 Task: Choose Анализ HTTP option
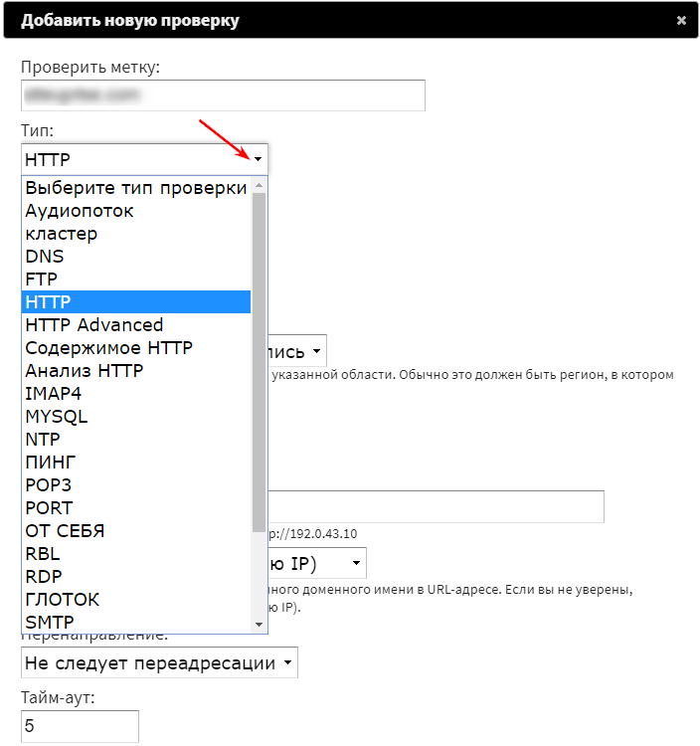[136, 371]
